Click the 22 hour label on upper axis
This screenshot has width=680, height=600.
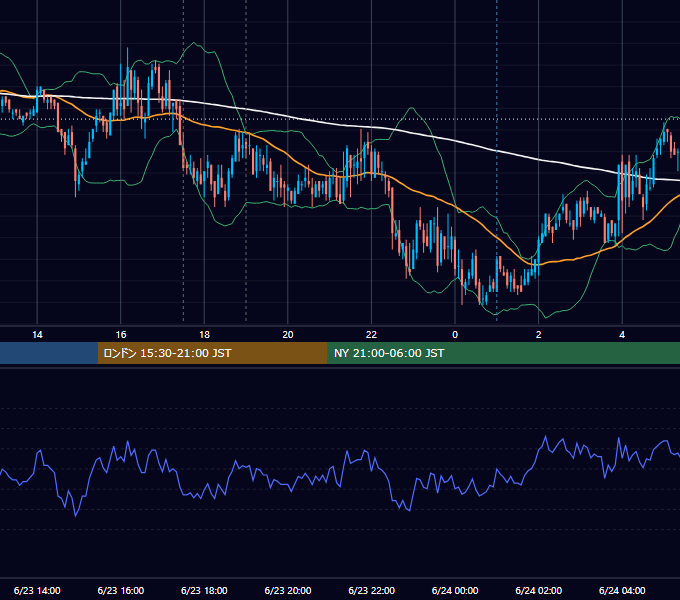pos(371,335)
